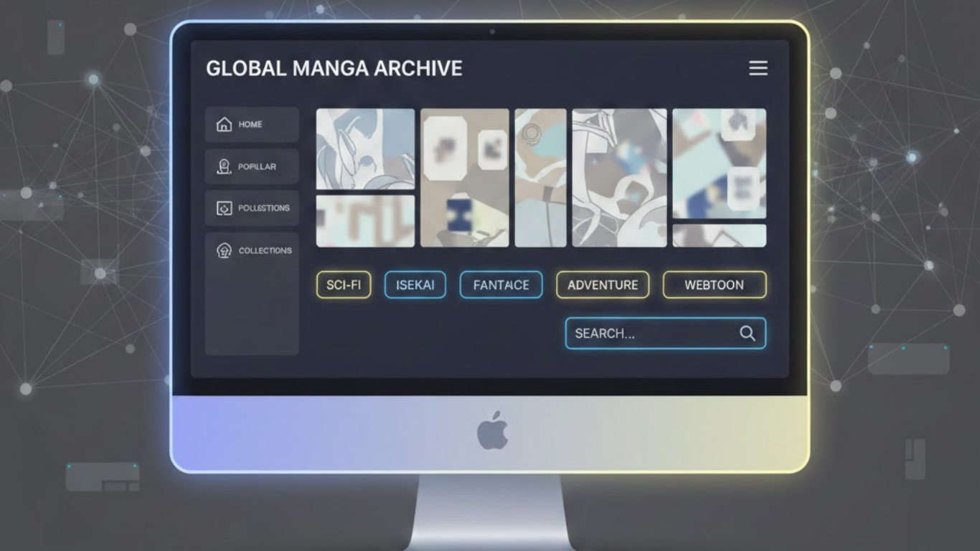Click the Home house icon in sidebar
Screen dimensions: 980x551
click(x=224, y=124)
